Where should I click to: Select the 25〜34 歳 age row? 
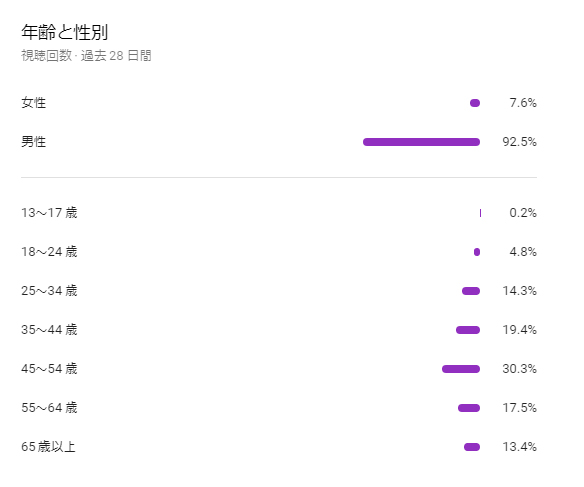click(x=279, y=291)
